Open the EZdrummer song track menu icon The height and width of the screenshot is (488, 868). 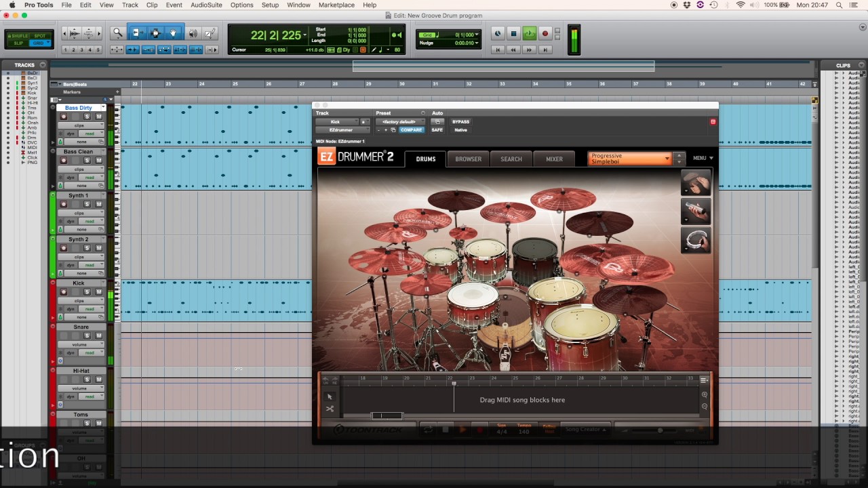705,380
